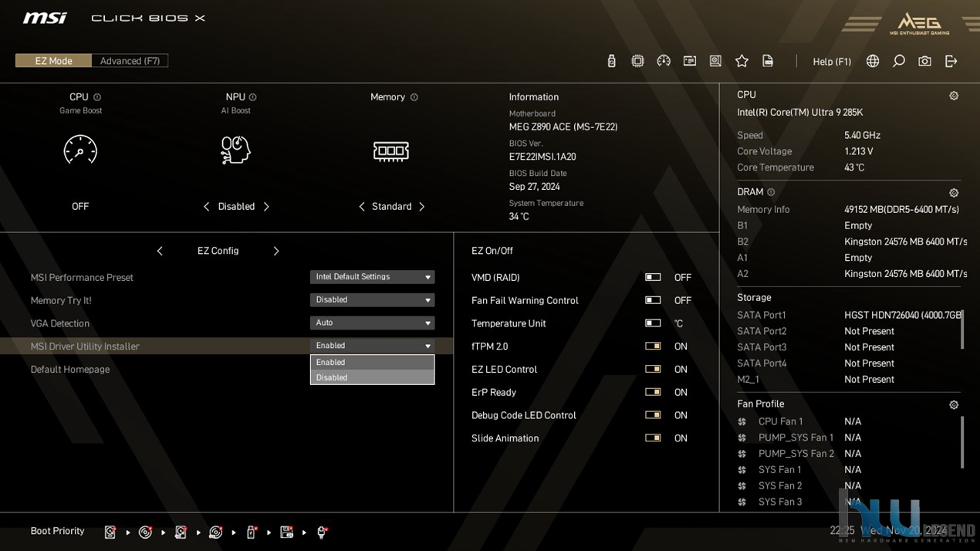Image resolution: width=980 pixels, height=551 pixels.
Task: Click the MSI Performance Preset label
Action: 82,277
